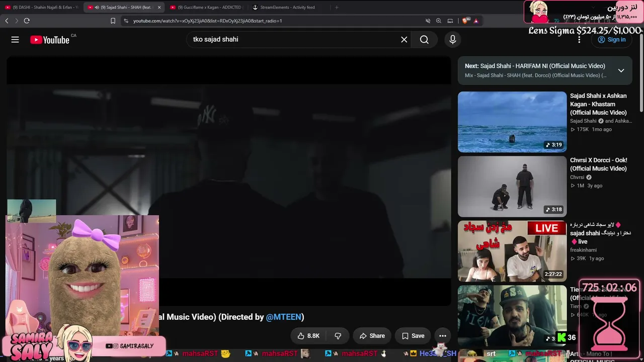
Task: Open Sajad Shahi x Ashkan Kagan Khastam title
Action: [598, 104]
